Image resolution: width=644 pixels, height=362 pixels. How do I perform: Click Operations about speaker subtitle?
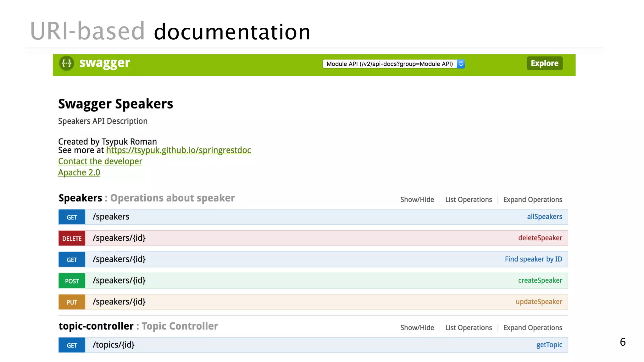click(173, 198)
